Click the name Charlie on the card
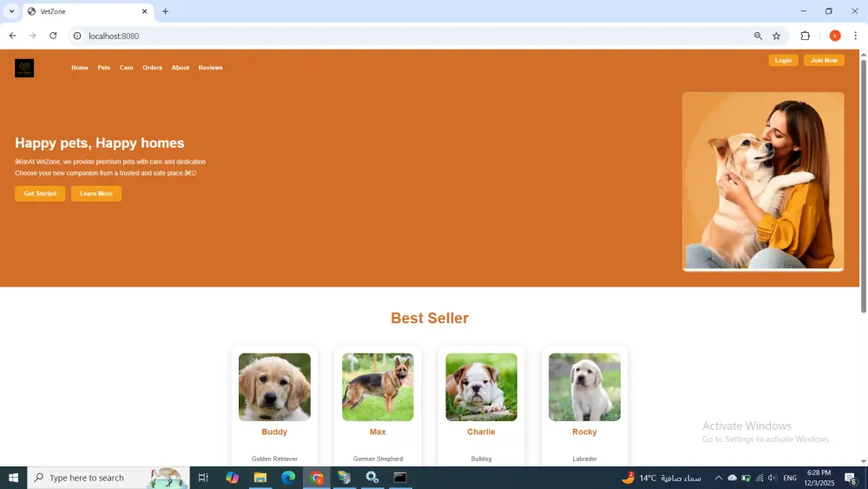Image resolution: width=868 pixels, height=489 pixels. point(481,432)
